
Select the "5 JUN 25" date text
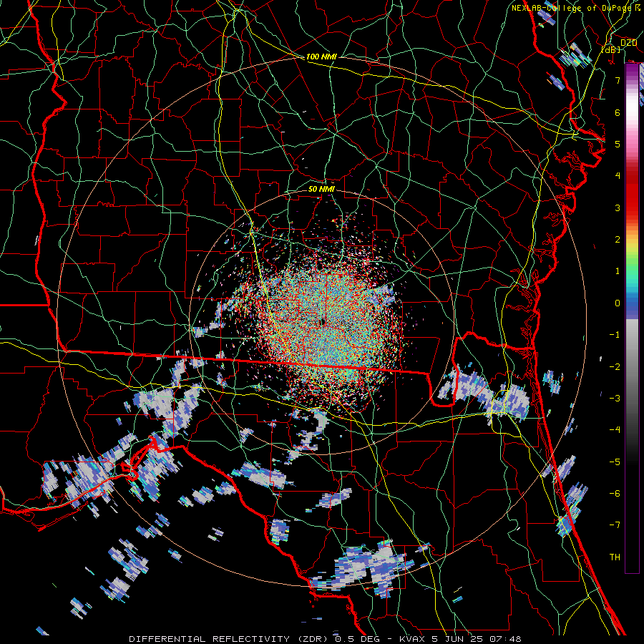click(x=457, y=639)
